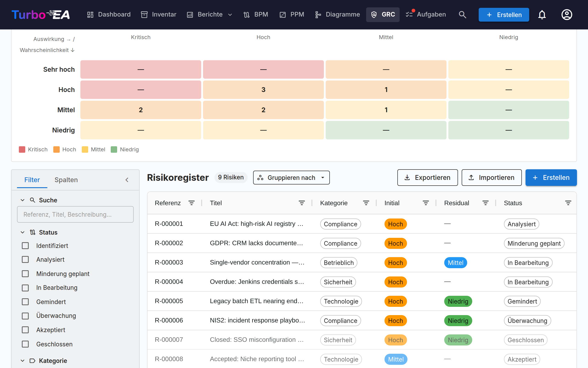Click Erstellen button in Risikoregister header
The height and width of the screenshot is (368, 588).
(x=551, y=178)
